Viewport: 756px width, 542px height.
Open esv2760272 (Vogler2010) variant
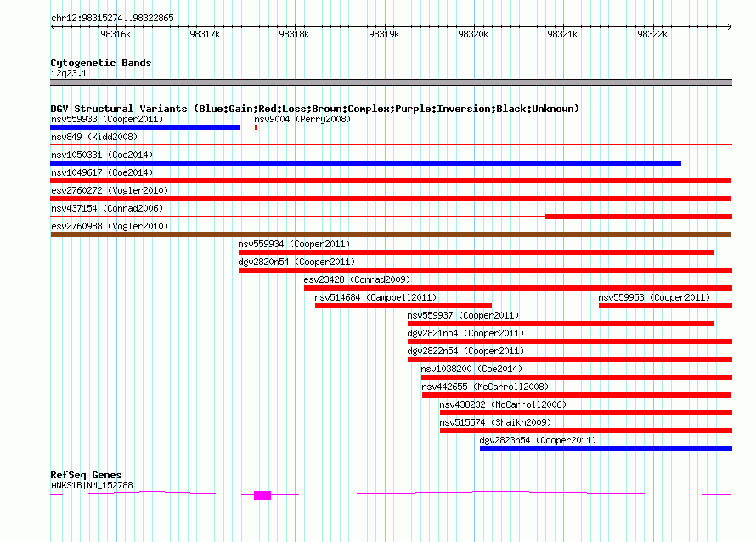tap(110, 190)
